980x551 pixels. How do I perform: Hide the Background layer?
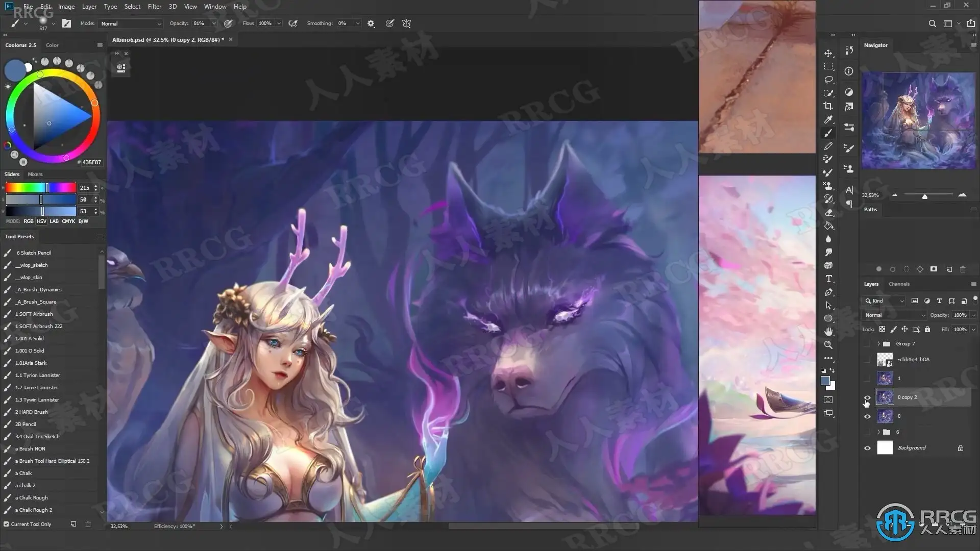pos(867,448)
